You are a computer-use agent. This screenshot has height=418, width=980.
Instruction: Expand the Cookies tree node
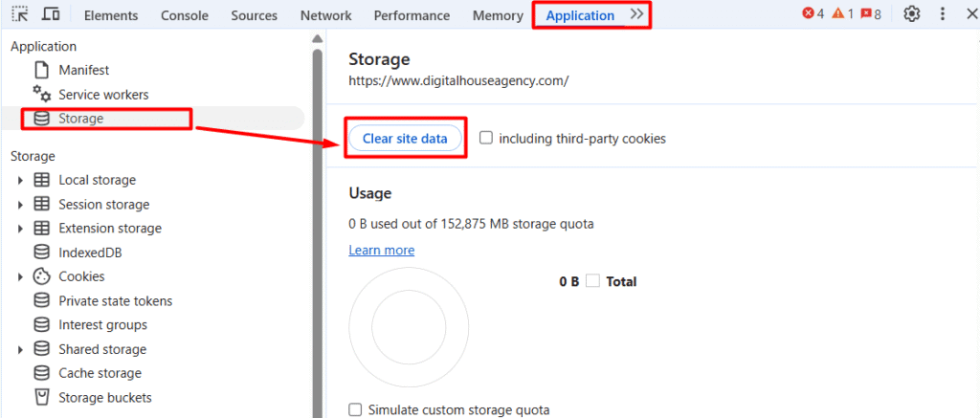(20, 276)
